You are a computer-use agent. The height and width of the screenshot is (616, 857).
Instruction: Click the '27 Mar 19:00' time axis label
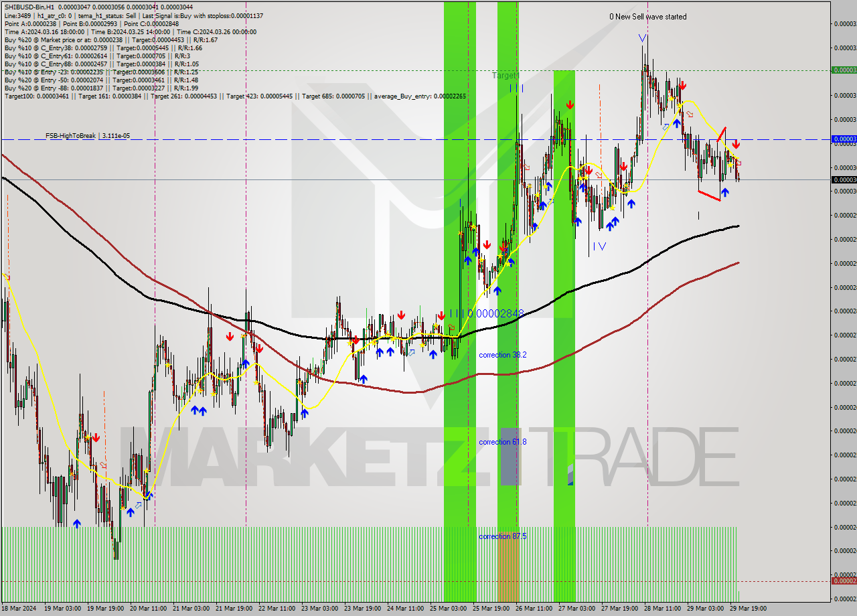[x=619, y=609]
